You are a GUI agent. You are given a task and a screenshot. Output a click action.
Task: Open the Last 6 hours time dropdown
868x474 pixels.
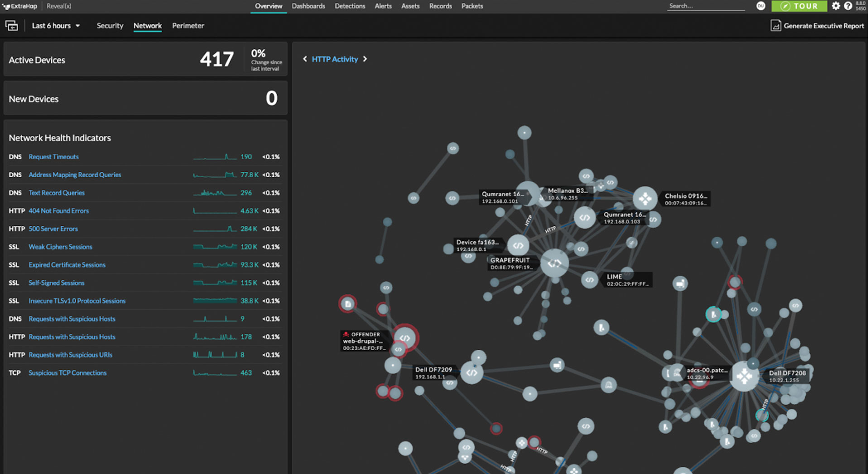coord(56,26)
